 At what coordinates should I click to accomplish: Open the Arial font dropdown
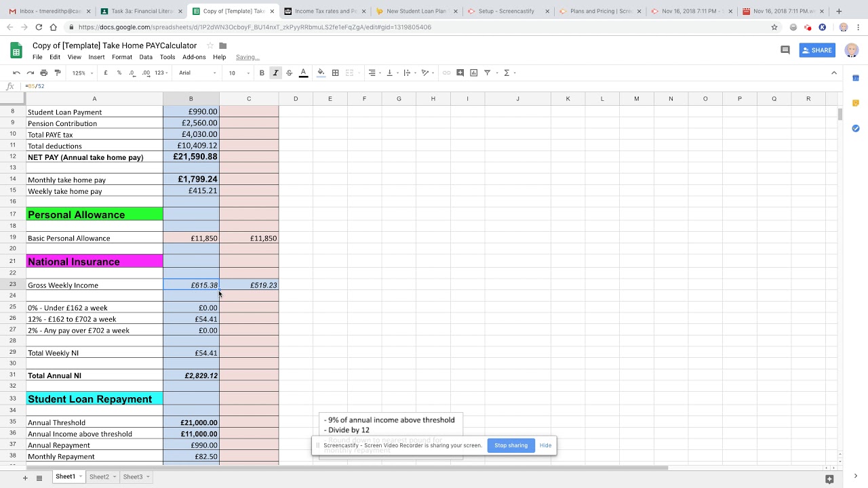click(197, 73)
